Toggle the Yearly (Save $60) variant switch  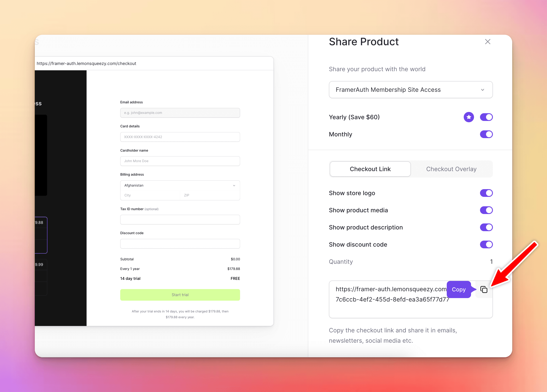point(486,117)
